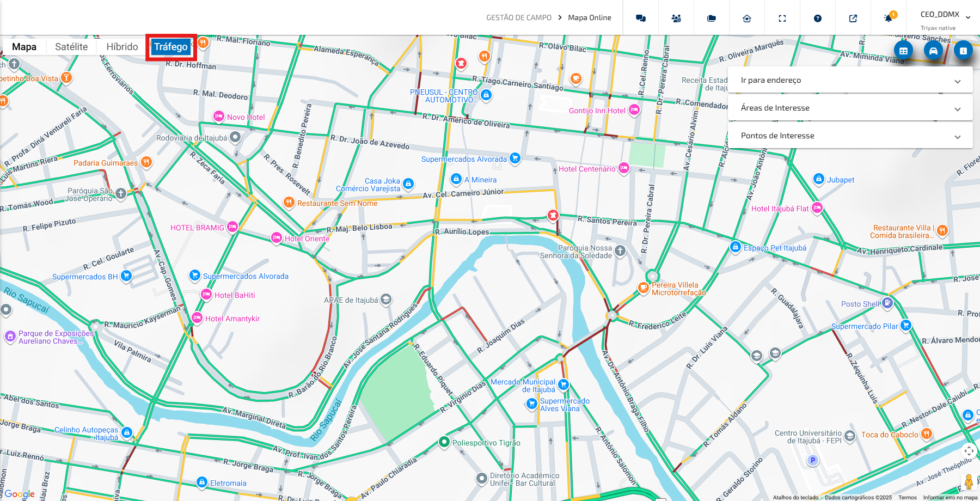Open the user group settings icon
The image size is (980, 501).
[x=676, y=18]
